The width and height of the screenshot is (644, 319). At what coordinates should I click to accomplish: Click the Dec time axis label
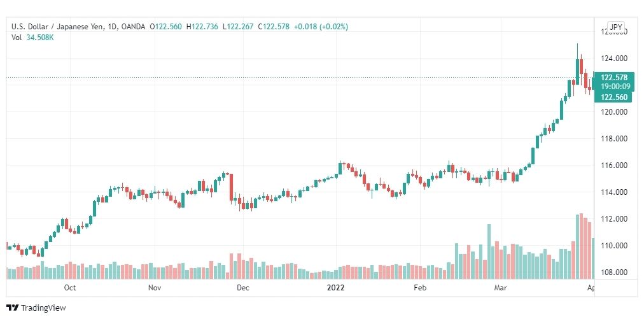242,287
